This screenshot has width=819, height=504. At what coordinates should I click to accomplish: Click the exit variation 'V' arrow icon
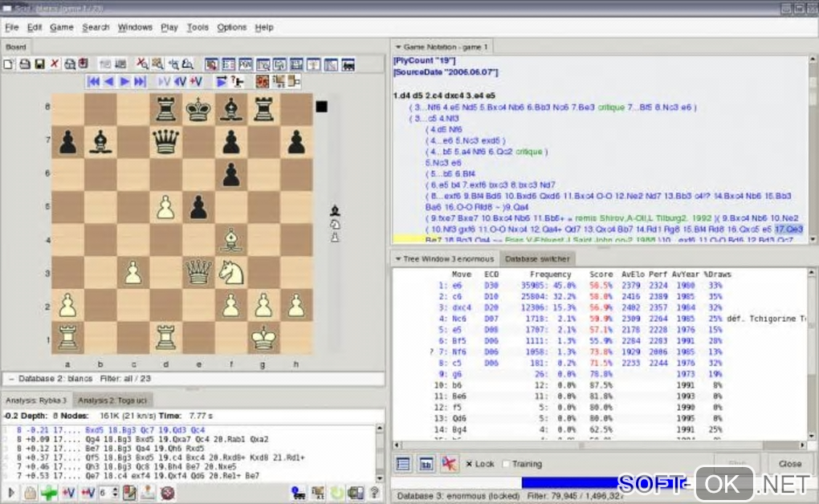(164, 82)
